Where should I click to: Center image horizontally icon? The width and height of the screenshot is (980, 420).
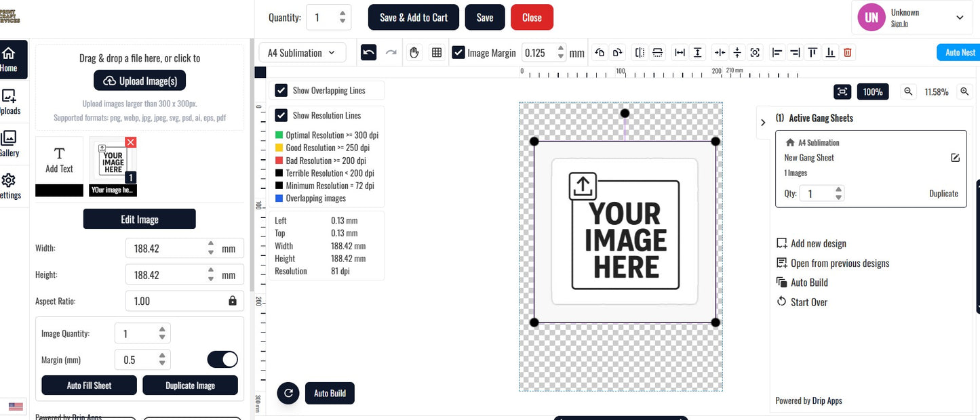click(720, 52)
